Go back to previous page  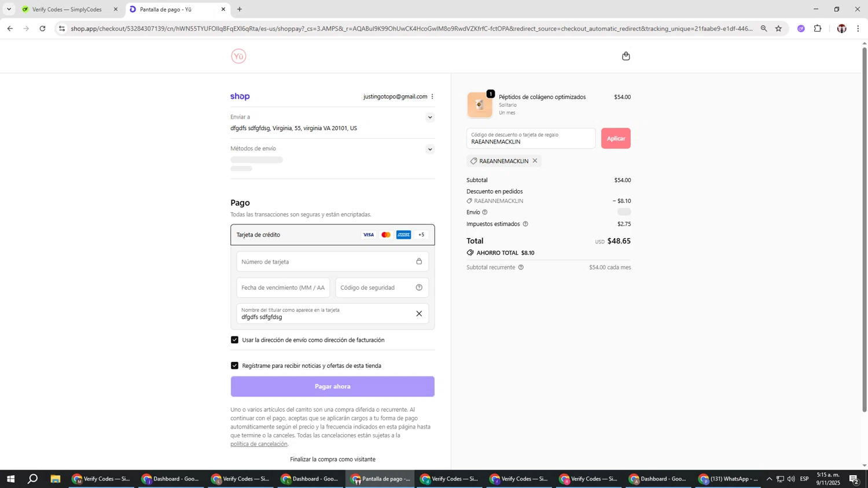point(10,28)
